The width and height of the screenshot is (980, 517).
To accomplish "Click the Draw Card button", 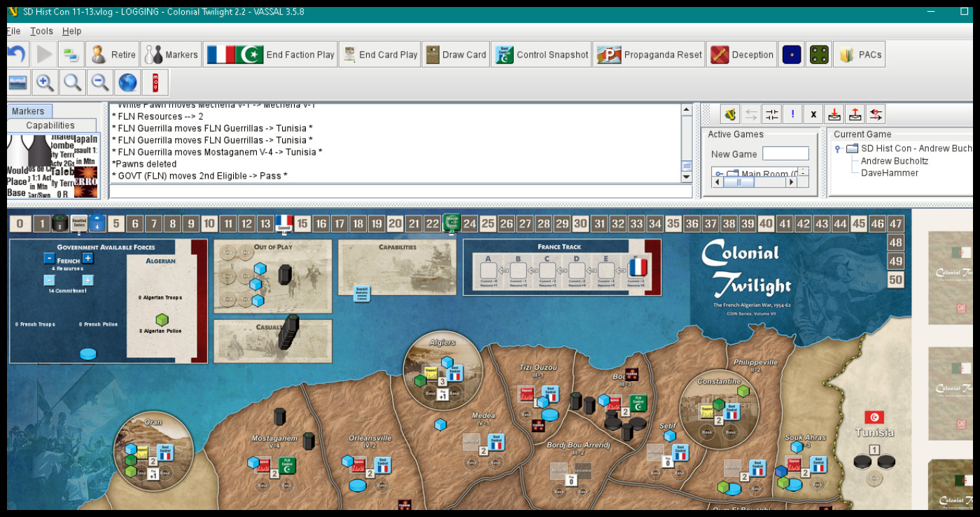I will 455,54.
